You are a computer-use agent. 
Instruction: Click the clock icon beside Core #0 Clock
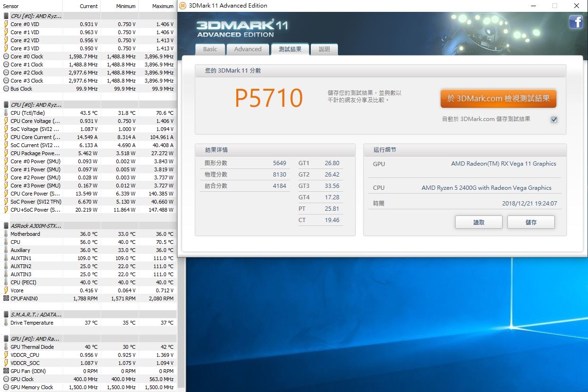tap(6, 56)
